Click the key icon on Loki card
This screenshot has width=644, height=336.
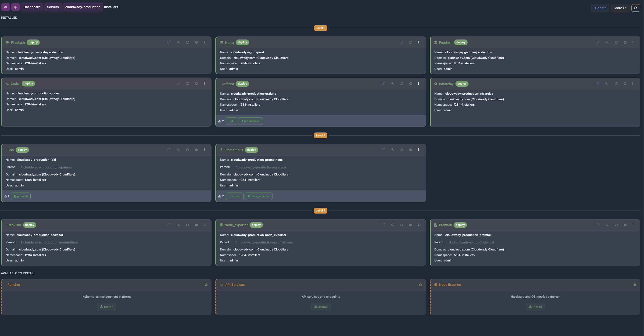178,150
